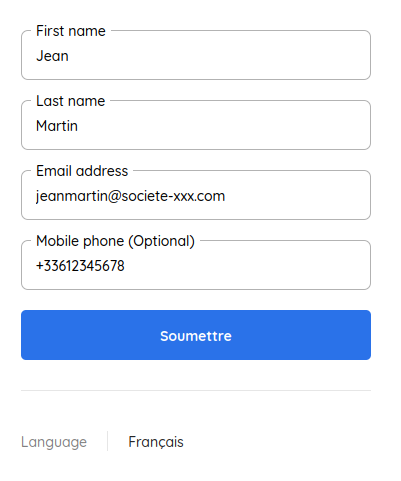Submit the form with Soumettre button

196,335
